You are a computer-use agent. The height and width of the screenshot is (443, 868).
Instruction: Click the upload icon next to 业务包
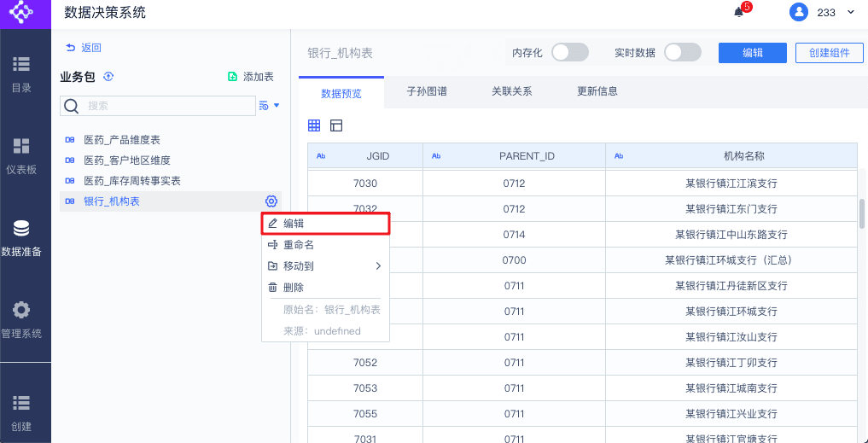[108, 77]
